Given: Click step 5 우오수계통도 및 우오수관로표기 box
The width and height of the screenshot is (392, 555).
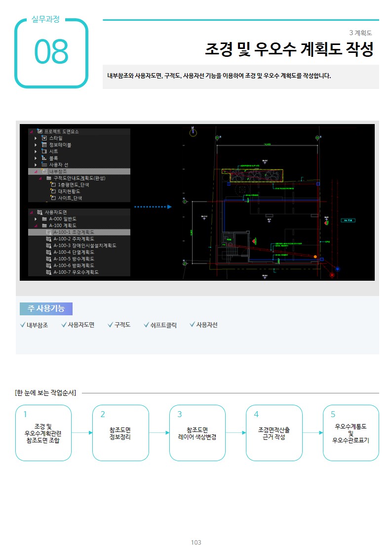Looking at the screenshot, I should (x=351, y=433).
